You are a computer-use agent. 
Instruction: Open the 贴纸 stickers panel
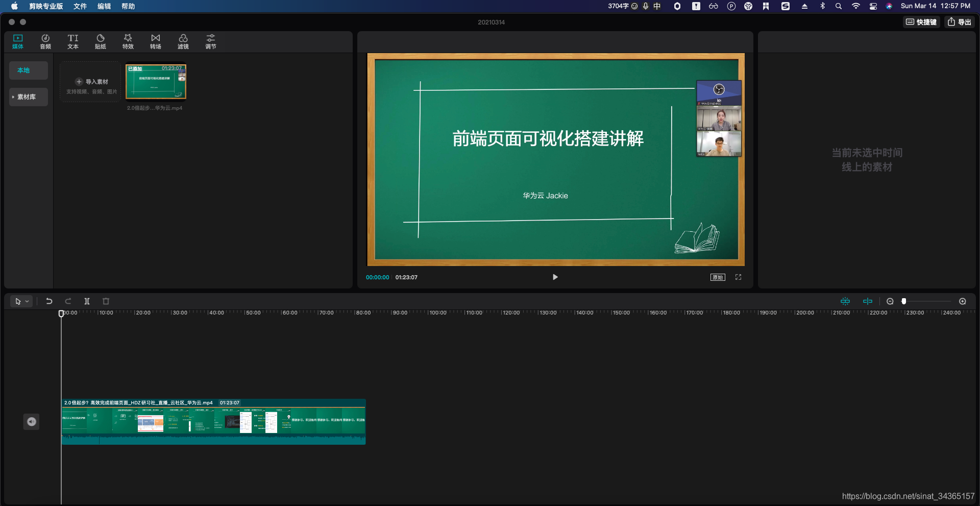(x=100, y=41)
